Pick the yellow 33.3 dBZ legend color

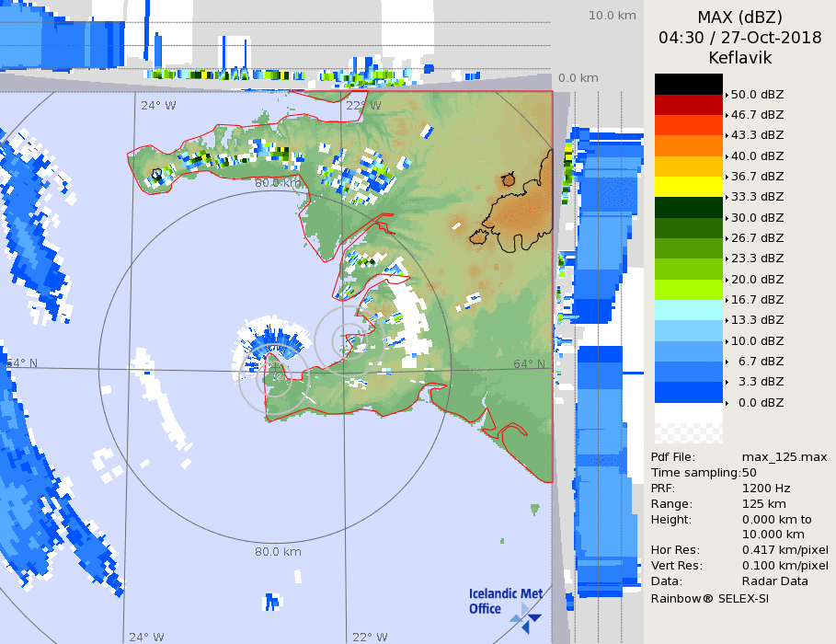pos(688,186)
